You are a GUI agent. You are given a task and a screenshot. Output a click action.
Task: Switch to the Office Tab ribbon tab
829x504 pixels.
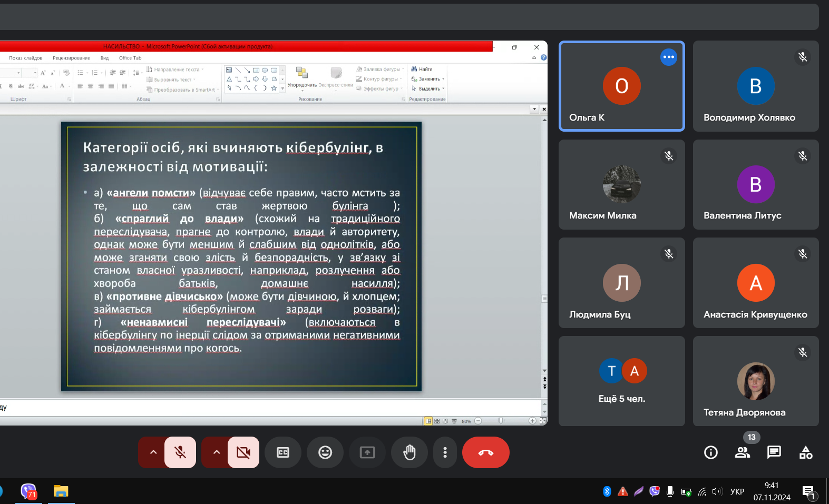130,58
